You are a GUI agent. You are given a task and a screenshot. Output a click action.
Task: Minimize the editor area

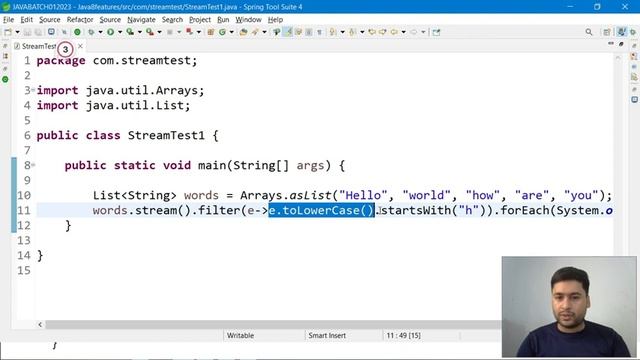point(611,43)
